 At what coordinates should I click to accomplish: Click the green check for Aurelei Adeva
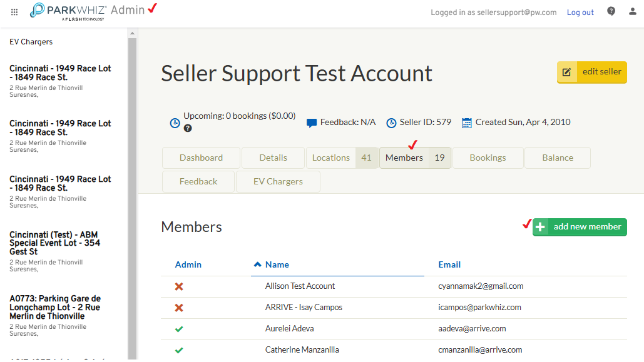pos(179,329)
